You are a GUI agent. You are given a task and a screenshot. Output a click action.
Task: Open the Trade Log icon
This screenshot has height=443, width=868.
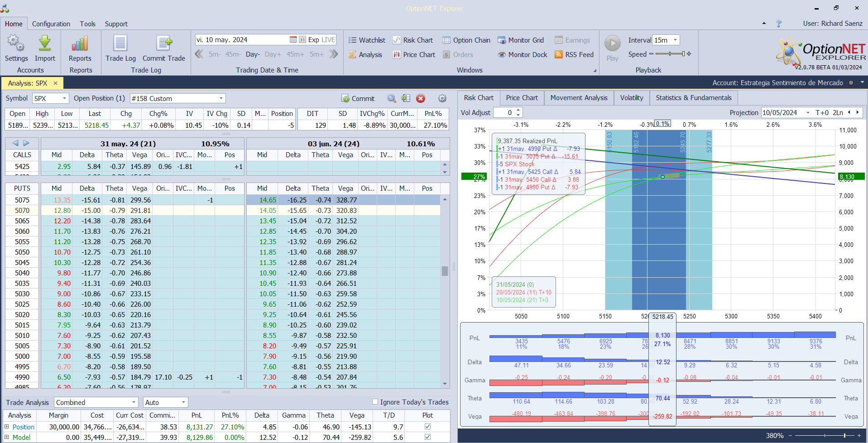[x=120, y=44]
